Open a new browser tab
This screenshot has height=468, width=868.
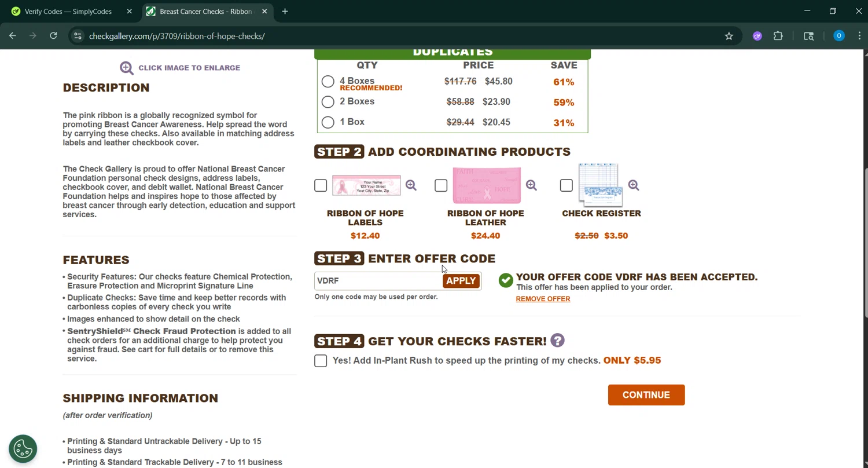285,12
